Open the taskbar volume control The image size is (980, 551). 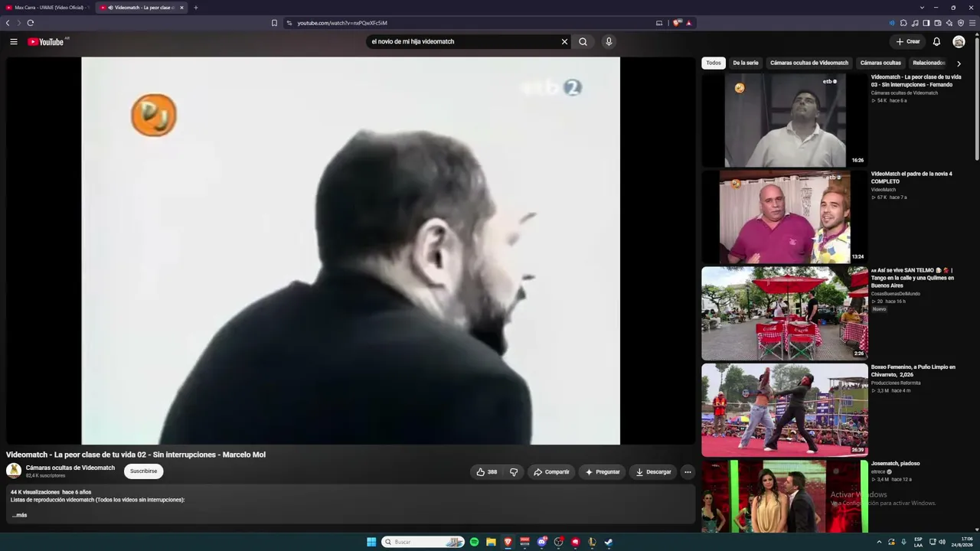pyautogui.click(x=942, y=542)
